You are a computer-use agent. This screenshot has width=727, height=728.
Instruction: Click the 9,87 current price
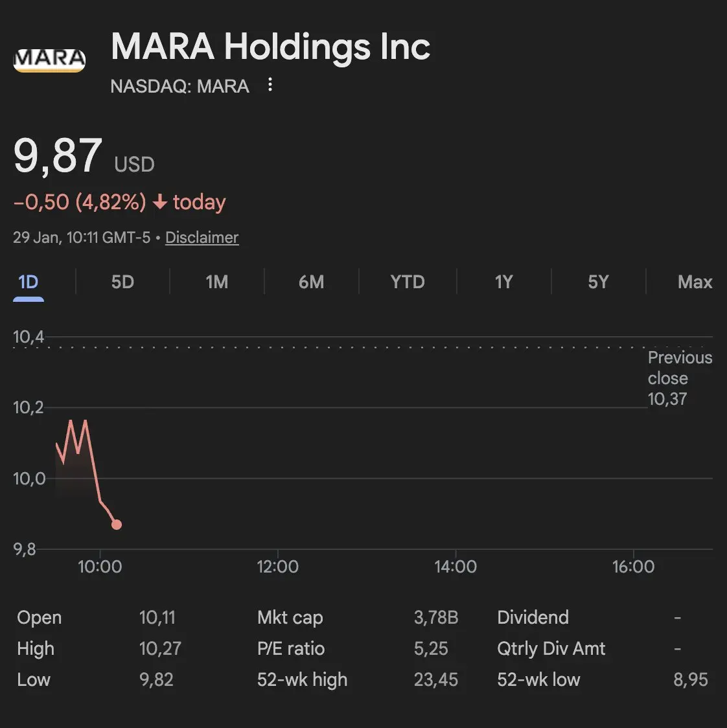58,156
